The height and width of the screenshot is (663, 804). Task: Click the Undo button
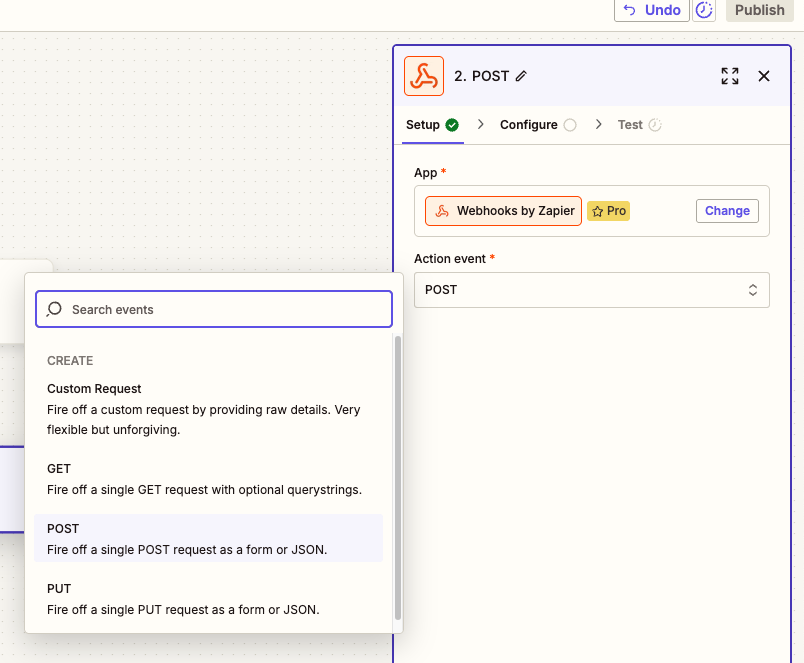tap(652, 10)
